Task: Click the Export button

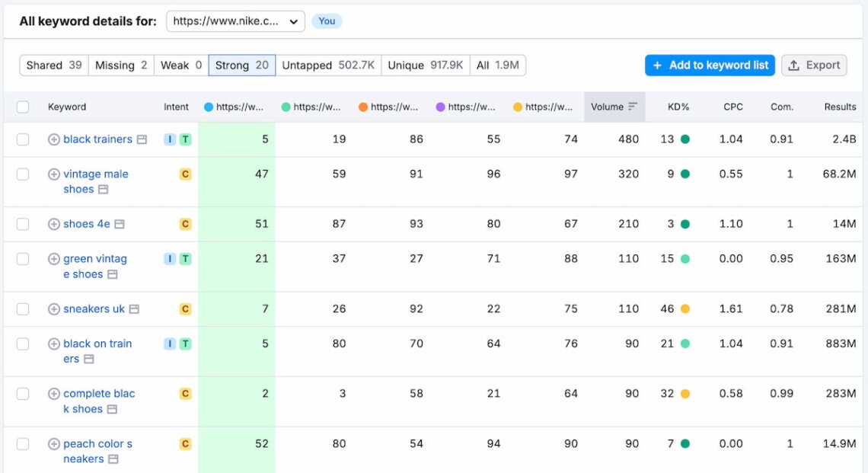Action: [814, 66]
